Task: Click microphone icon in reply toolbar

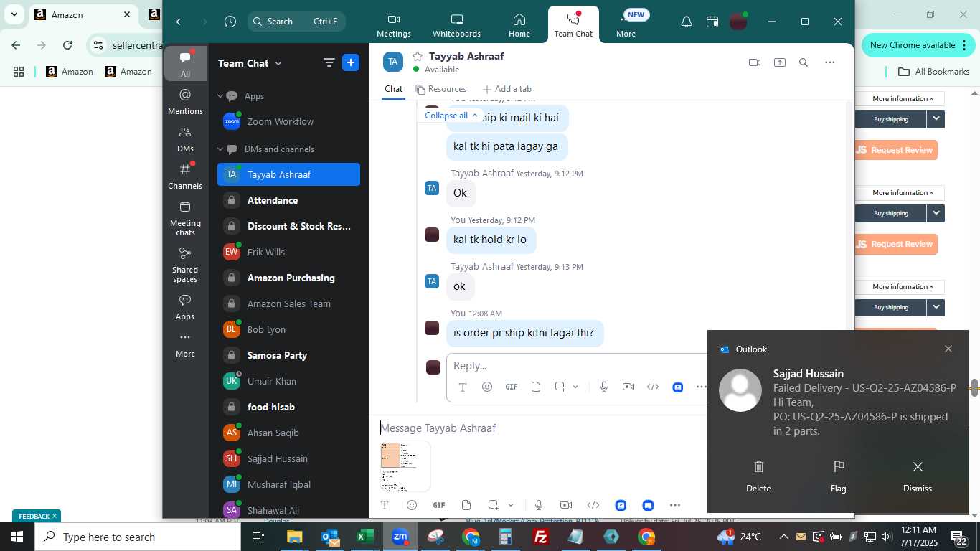Action: click(x=604, y=387)
